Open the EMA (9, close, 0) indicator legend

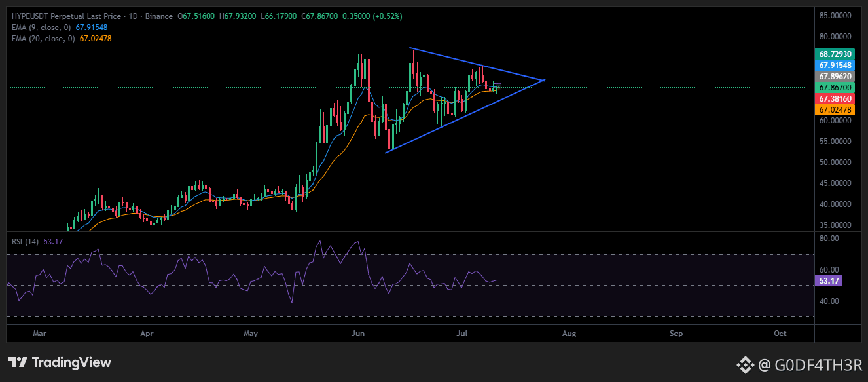point(42,28)
